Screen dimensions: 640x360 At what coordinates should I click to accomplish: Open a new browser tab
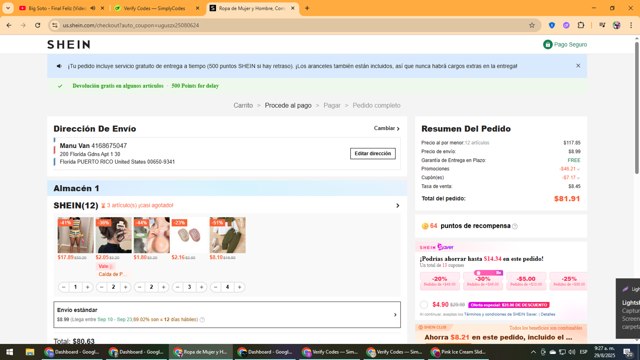point(307,8)
